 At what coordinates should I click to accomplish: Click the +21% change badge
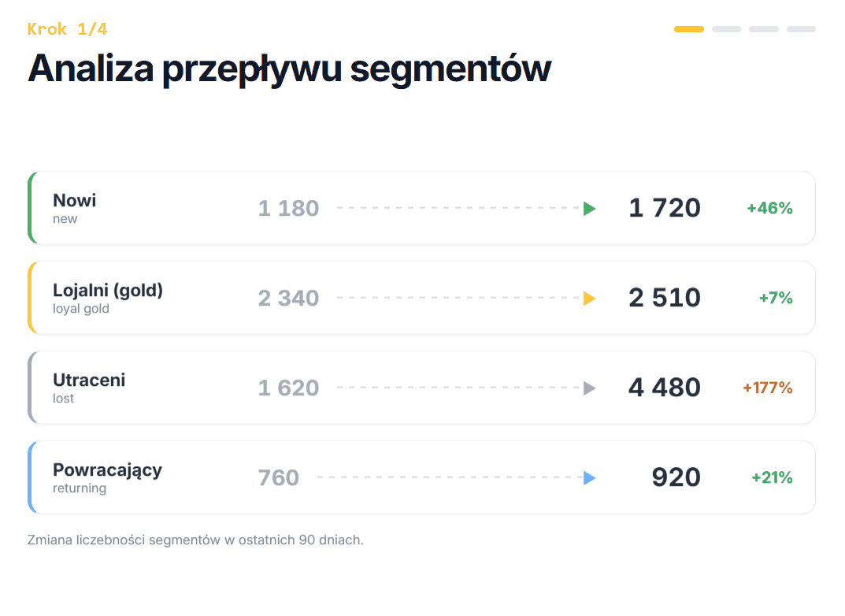772,477
